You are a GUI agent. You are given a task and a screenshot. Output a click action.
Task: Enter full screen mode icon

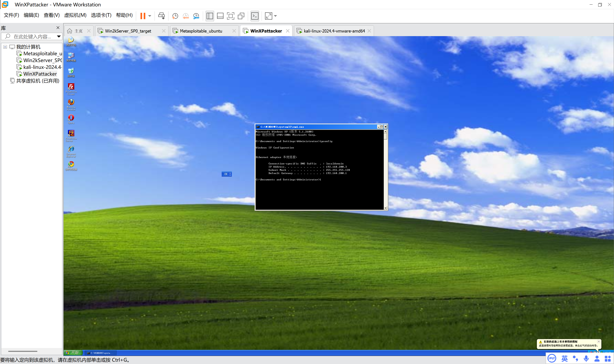[x=230, y=16]
